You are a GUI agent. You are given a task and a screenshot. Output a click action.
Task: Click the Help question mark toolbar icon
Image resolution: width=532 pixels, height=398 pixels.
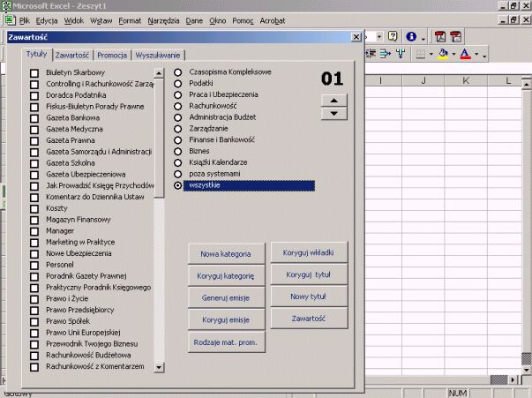pos(392,37)
